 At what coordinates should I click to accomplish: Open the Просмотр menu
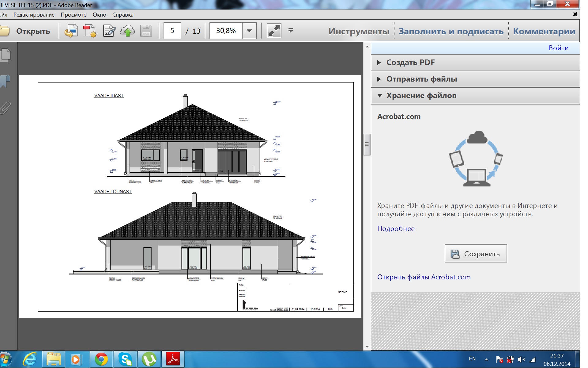73,15
